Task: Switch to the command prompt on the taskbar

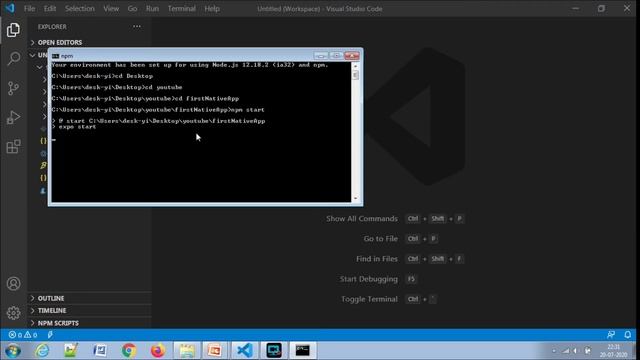Action: (x=303, y=351)
